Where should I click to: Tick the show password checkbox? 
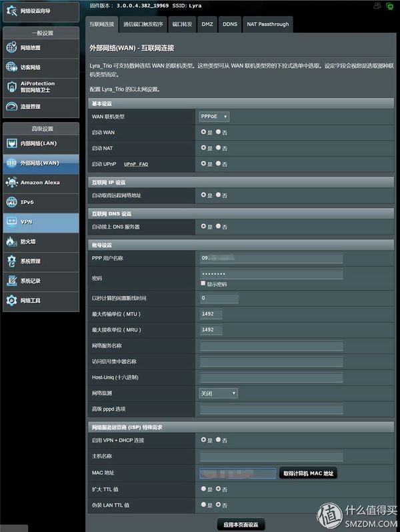pos(203,283)
